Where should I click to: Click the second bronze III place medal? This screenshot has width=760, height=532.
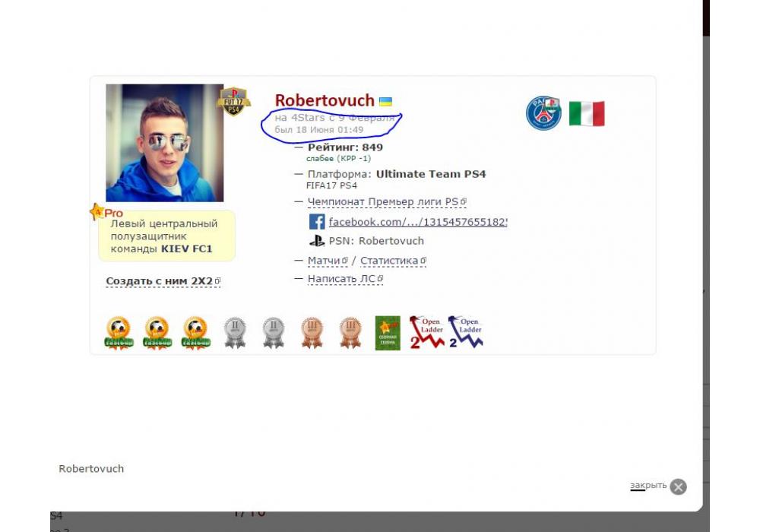coord(350,333)
